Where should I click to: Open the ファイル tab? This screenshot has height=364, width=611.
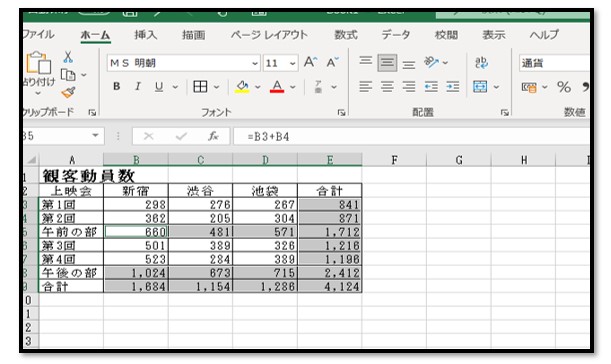coord(38,35)
